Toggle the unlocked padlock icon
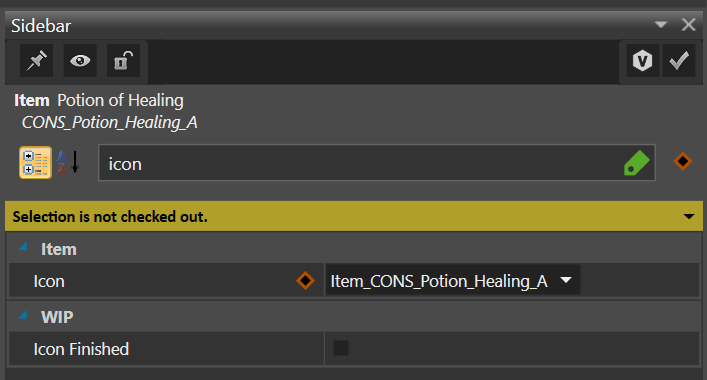 pyautogui.click(x=123, y=60)
